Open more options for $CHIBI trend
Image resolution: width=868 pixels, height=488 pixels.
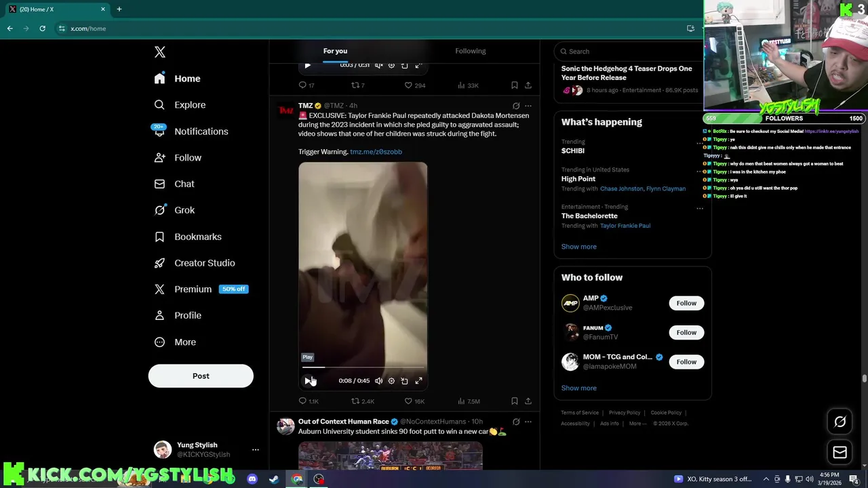point(700,143)
